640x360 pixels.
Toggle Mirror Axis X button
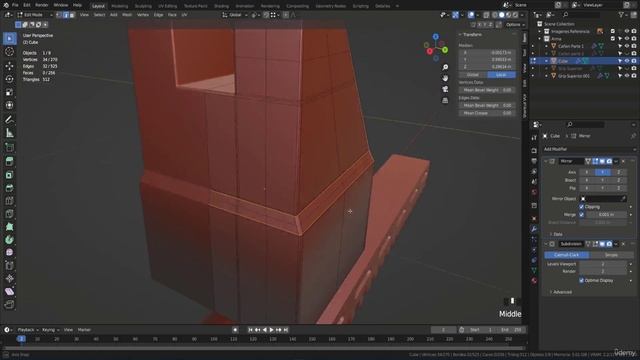587,172
